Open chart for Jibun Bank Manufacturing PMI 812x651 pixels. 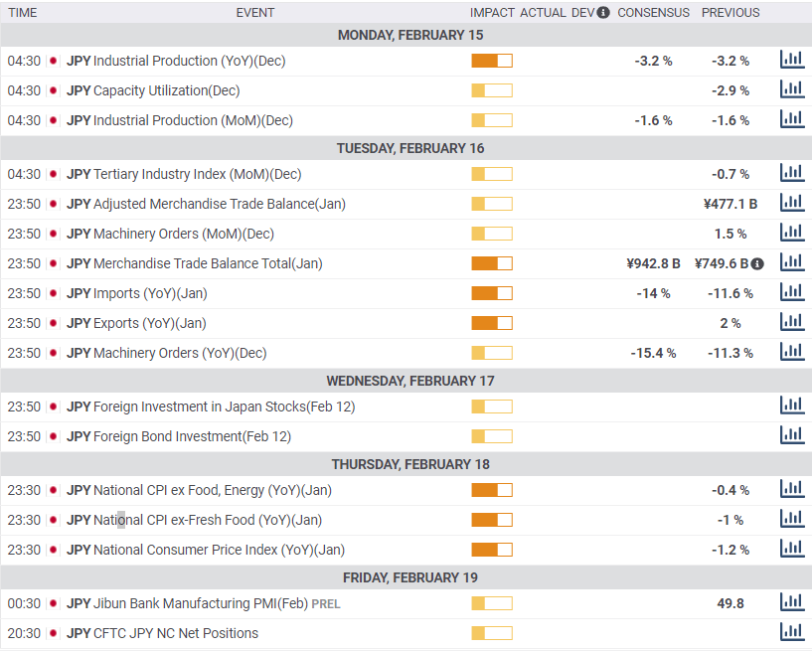[792, 602]
